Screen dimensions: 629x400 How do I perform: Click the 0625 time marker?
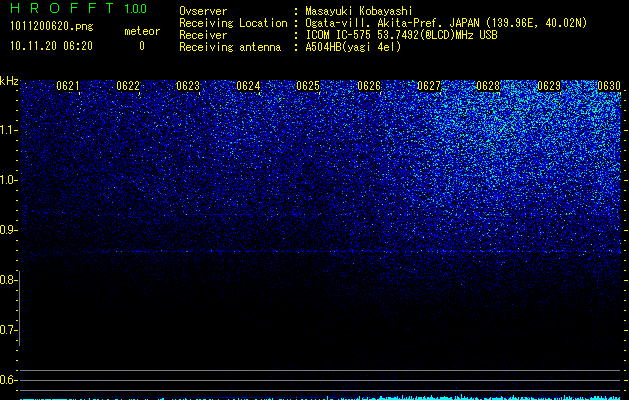(308, 86)
